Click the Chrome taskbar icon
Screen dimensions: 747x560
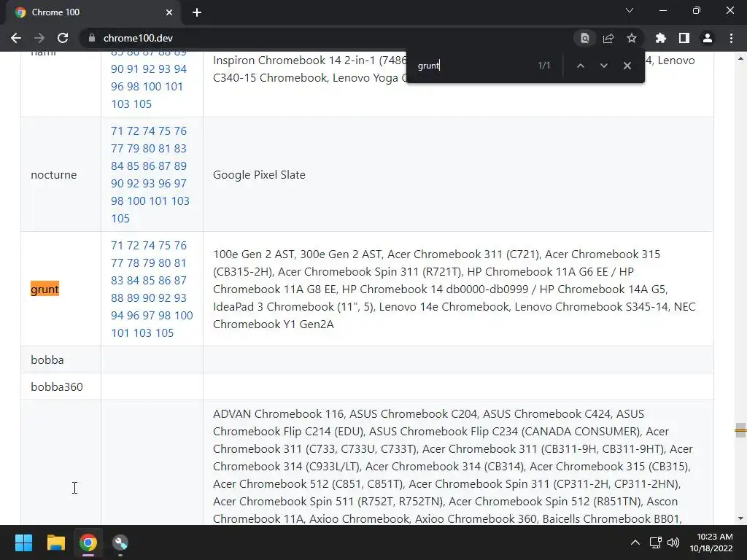[x=88, y=542]
